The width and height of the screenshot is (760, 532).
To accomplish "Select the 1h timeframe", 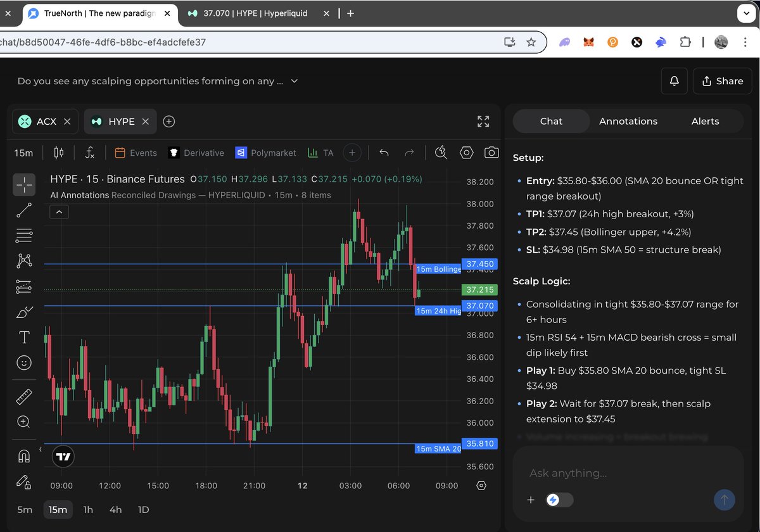I will 88,509.
